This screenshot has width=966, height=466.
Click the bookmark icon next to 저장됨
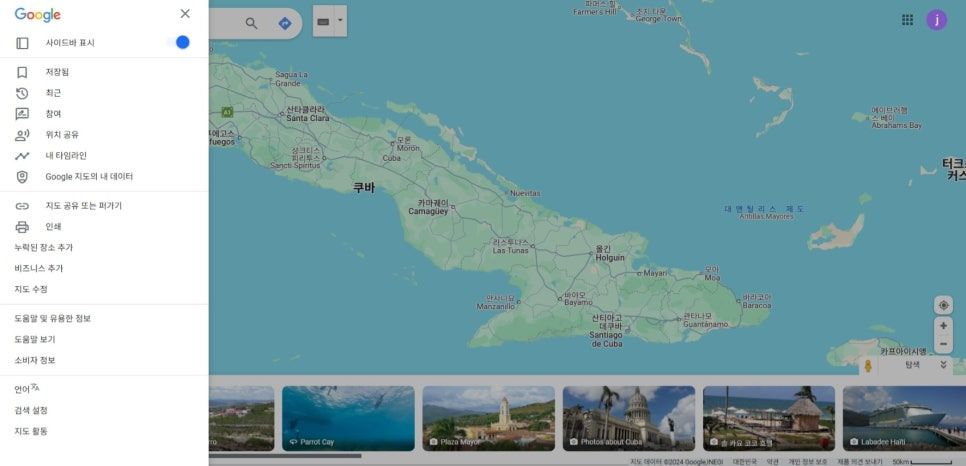[x=22, y=72]
